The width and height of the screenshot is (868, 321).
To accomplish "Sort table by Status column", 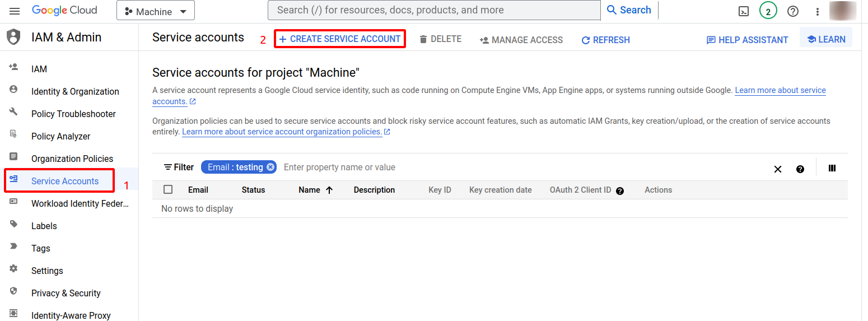I will pos(253,190).
